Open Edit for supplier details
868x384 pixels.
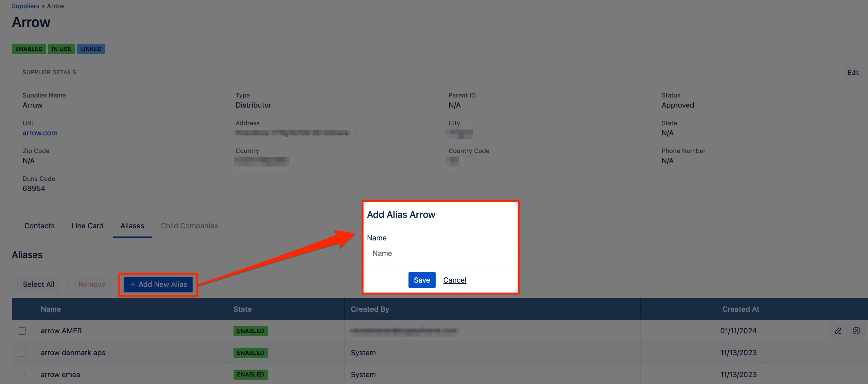tap(853, 73)
